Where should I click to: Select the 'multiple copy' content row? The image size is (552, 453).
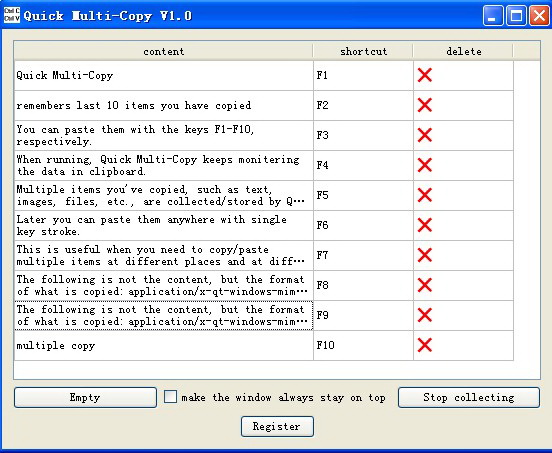point(164,345)
